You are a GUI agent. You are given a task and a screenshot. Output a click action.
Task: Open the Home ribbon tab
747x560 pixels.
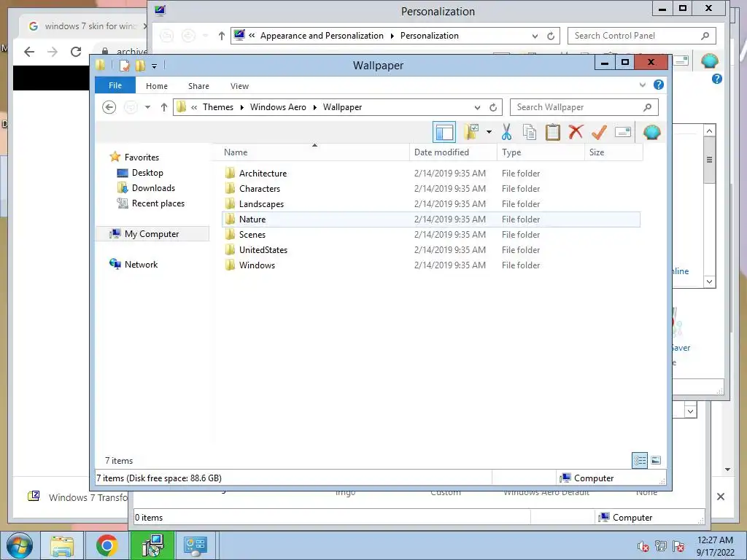(x=157, y=86)
